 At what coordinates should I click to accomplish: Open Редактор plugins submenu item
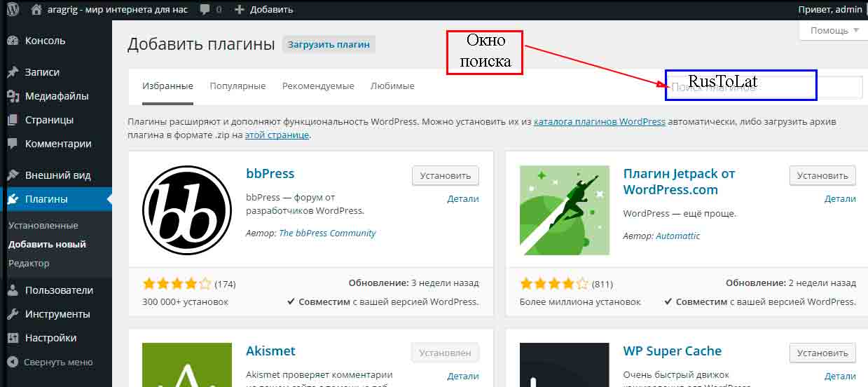point(29,264)
